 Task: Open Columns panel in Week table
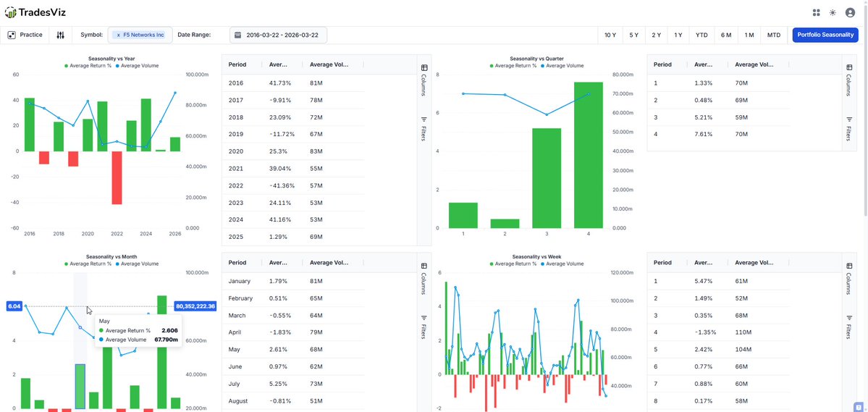[x=849, y=279]
